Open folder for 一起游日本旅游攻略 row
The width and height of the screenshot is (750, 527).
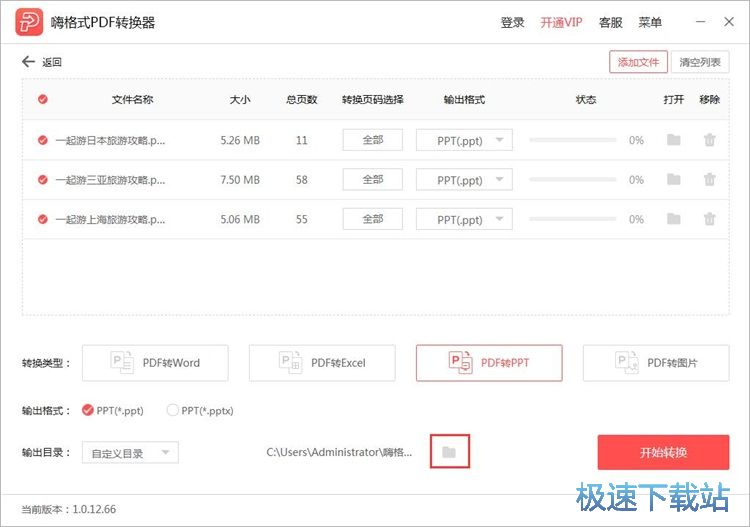pyautogui.click(x=673, y=140)
